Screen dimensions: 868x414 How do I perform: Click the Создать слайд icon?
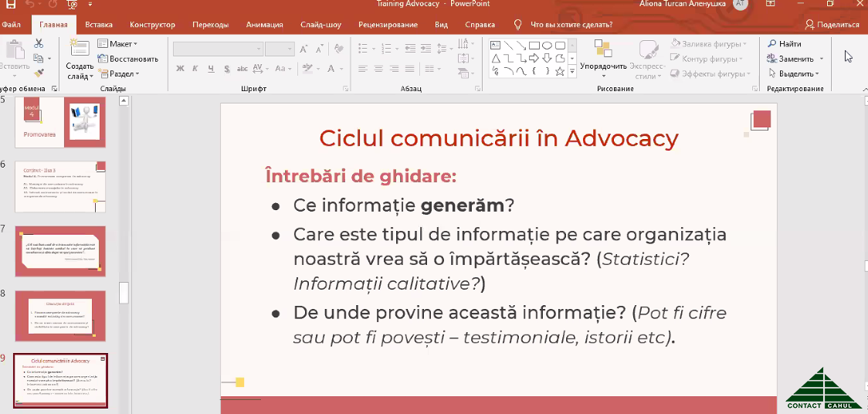point(80,50)
